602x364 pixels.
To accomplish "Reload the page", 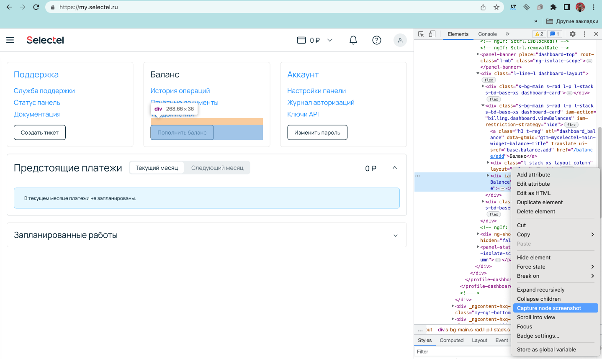I will pos(36,7).
